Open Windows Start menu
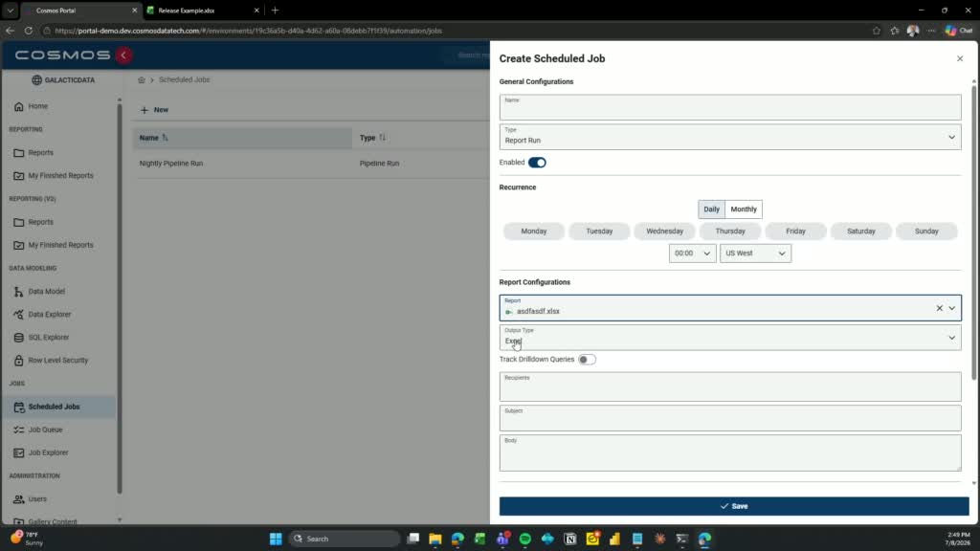 point(276,539)
